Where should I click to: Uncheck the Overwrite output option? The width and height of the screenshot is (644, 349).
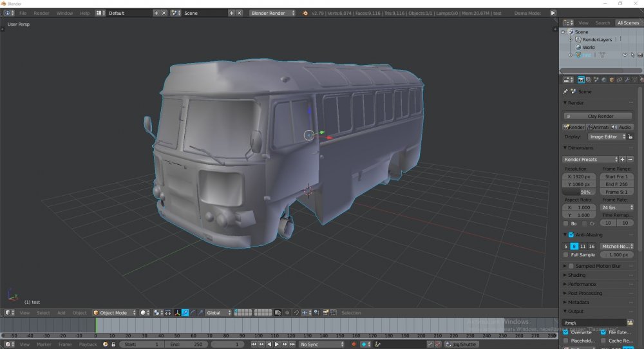[566, 332]
